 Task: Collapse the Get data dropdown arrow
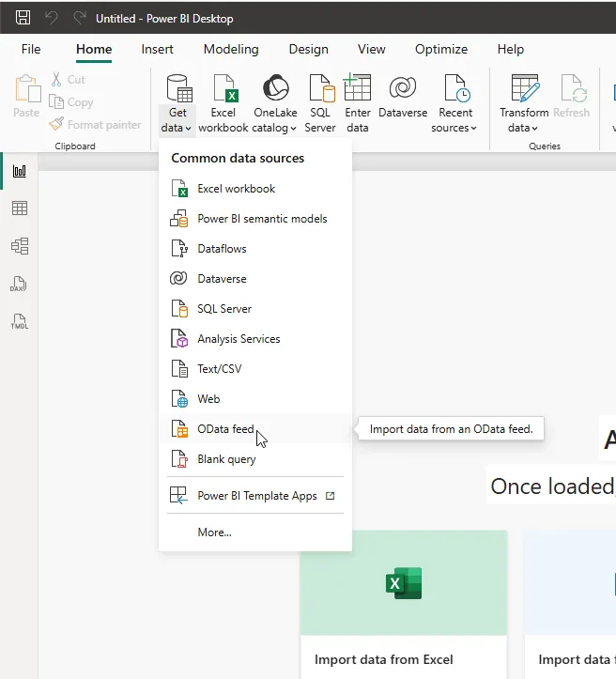pyautogui.click(x=189, y=128)
